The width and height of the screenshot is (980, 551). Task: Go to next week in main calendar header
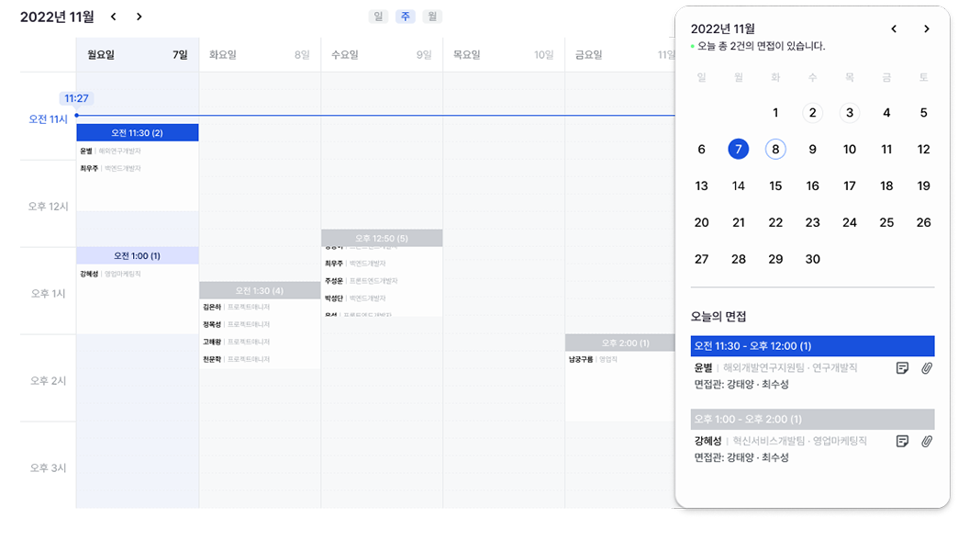139,17
